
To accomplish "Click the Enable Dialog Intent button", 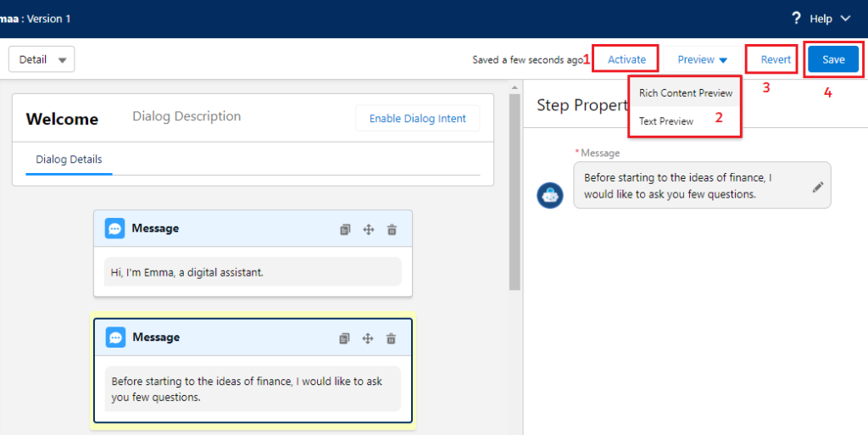I will tap(417, 119).
